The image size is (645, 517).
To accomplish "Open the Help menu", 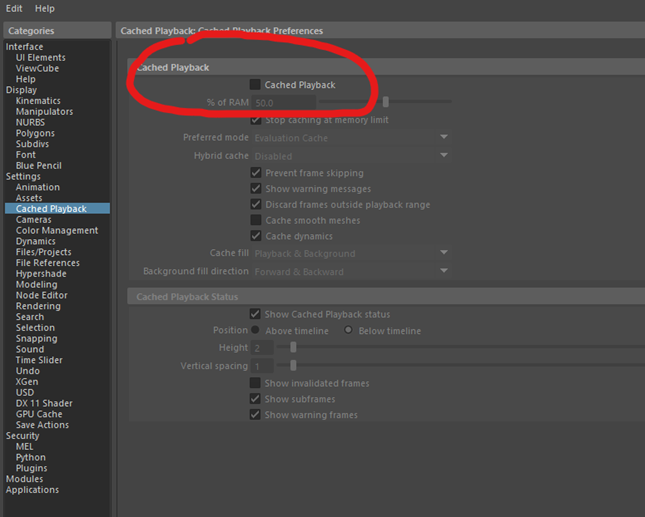I will pos(44,8).
